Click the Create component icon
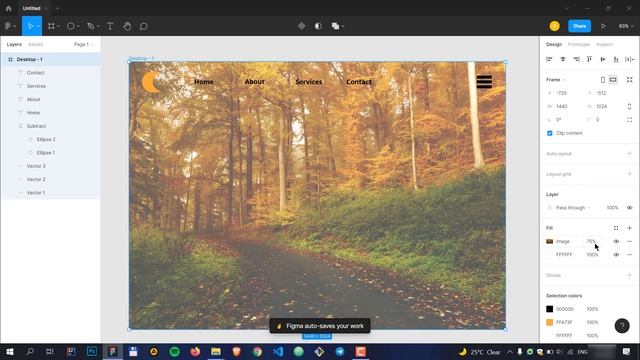 [302, 26]
